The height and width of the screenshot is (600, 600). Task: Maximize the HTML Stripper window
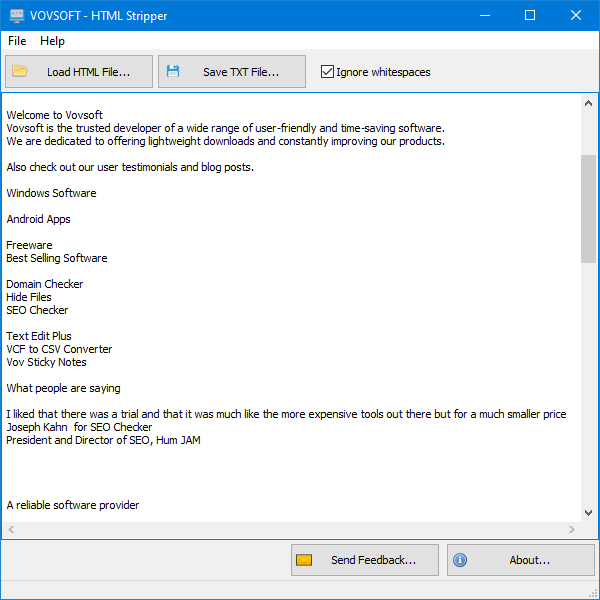(x=530, y=15)
